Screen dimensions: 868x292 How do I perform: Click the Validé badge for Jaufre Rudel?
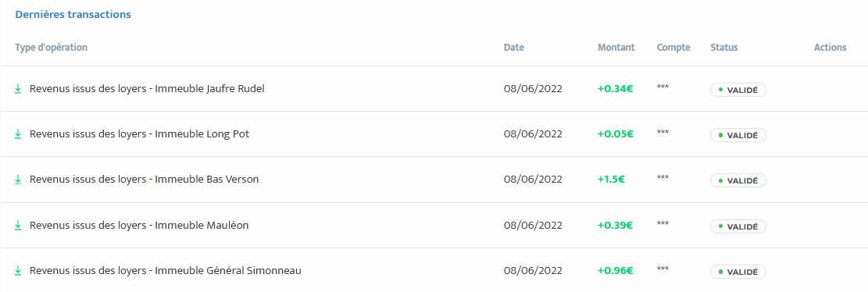738,90
